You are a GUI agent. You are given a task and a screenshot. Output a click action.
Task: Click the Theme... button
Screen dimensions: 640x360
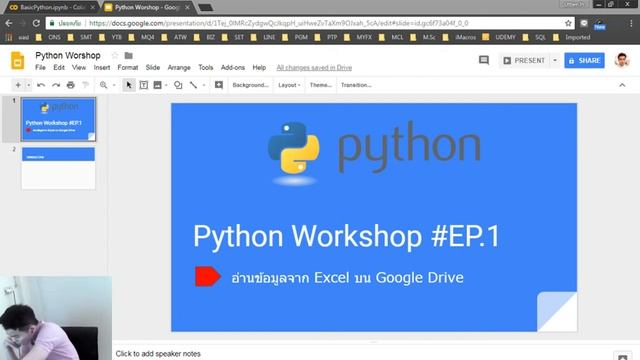click(x=320, y=85)
